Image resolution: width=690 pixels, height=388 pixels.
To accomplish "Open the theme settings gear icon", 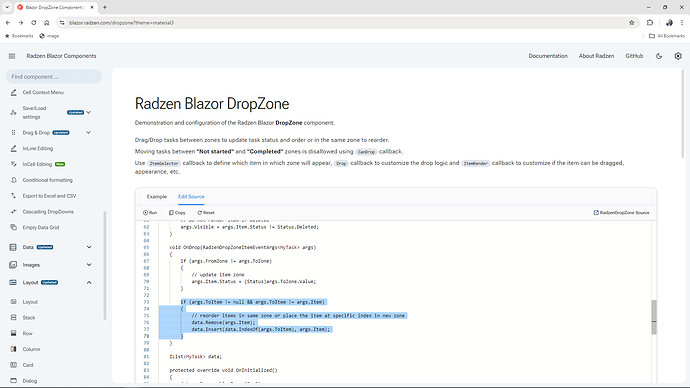I will [678, 56].
